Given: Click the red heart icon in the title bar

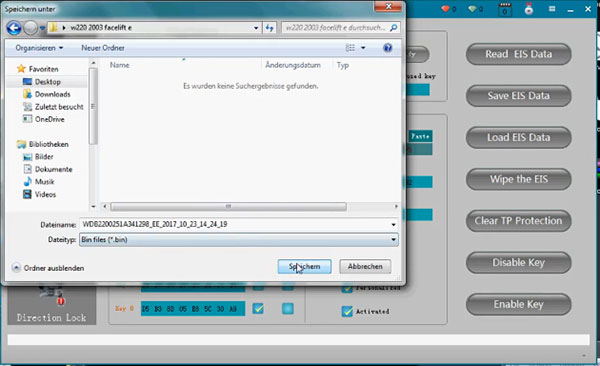Looking at the screenshot, I should [x=445, y=8].
